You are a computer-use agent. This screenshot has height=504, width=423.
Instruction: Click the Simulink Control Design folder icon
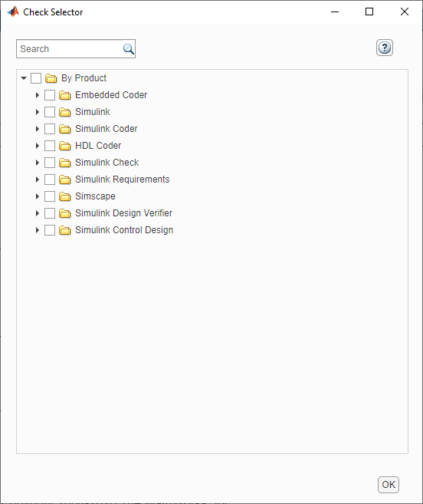[x=65, y=230]
